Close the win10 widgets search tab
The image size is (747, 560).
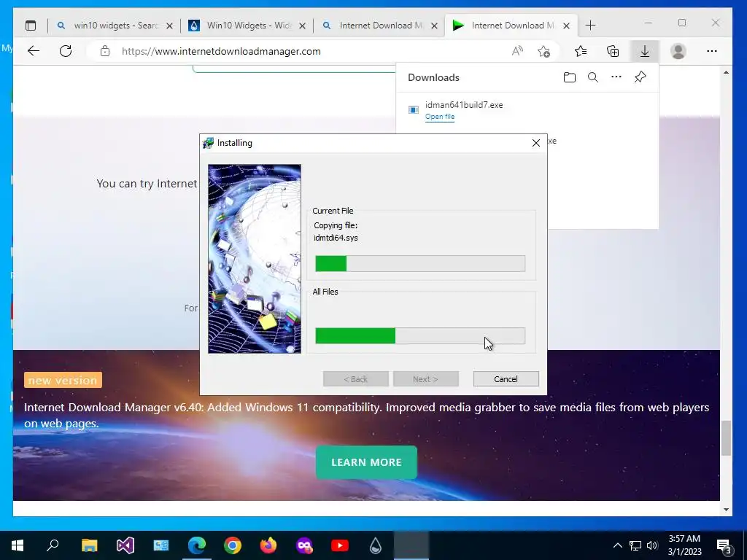(x=169, y=26)
